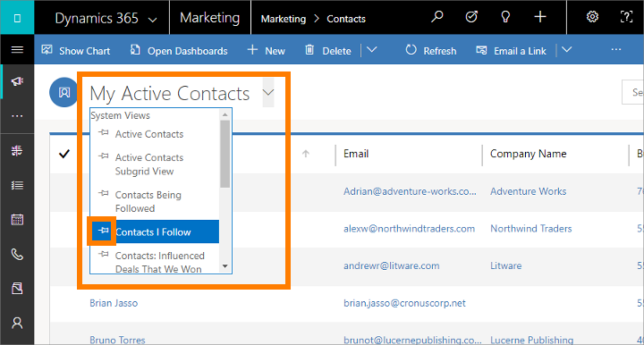Open the task flow checkmark icon
This screenshot has height=345, width=644.
[471, 17]
